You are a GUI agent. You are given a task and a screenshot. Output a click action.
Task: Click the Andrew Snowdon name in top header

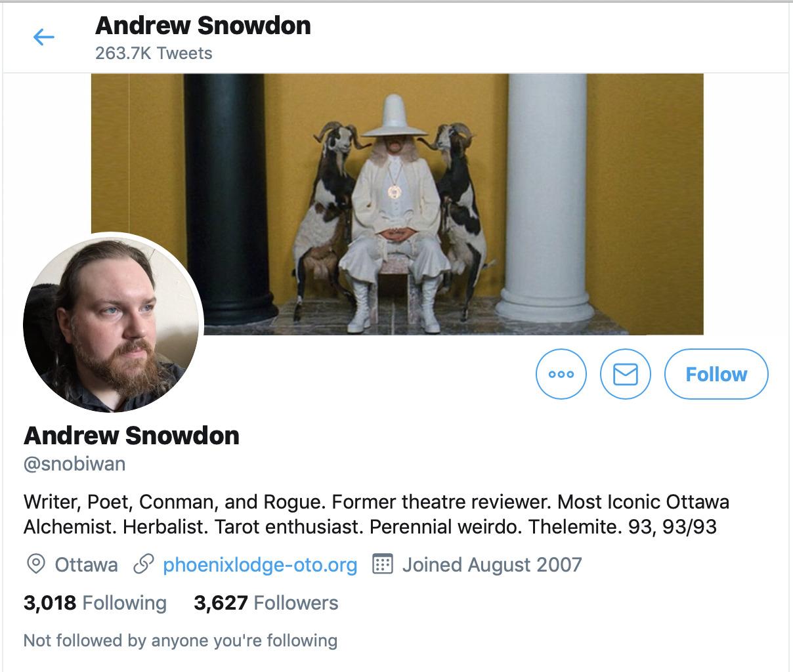203,26
